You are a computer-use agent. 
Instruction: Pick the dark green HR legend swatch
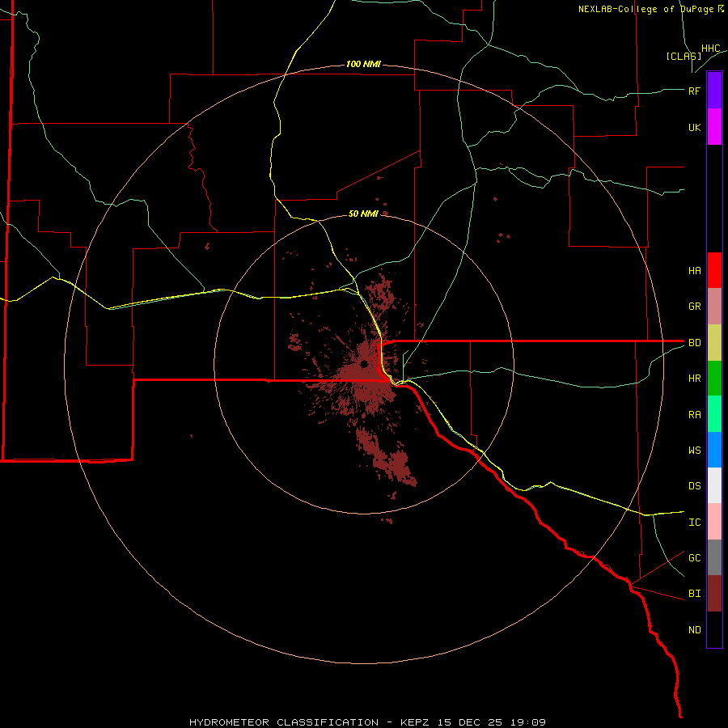[x=714, y=379]
